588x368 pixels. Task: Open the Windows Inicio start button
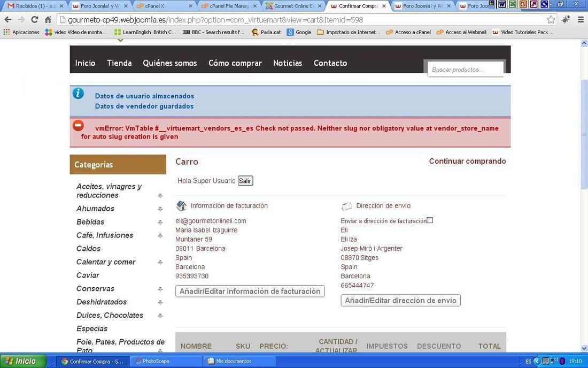(x=22, y=361)
